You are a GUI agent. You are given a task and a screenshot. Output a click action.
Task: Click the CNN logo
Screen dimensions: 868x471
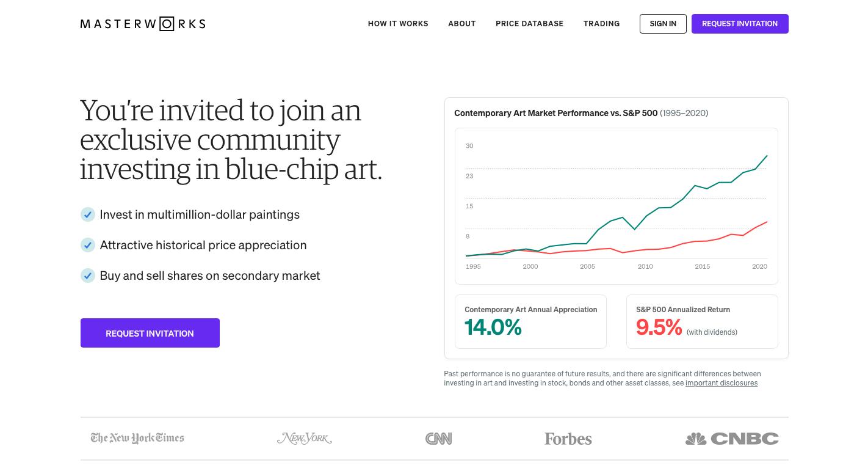438,439
